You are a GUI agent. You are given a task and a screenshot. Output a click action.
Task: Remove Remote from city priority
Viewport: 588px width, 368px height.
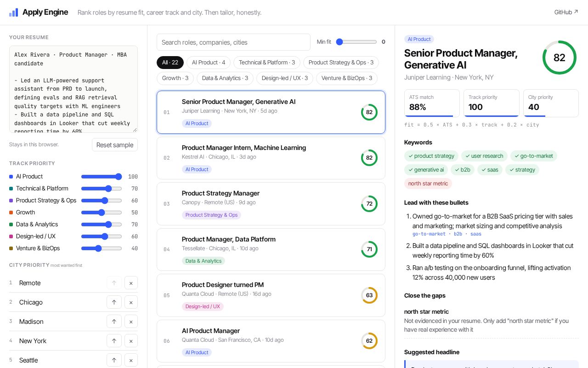click(131, 283)
